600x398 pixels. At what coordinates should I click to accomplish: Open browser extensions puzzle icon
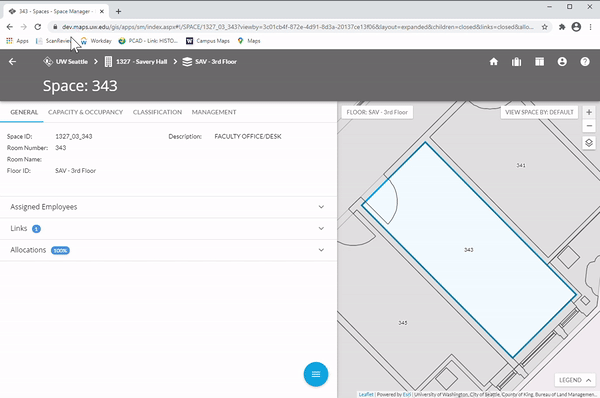click(562, 27)
